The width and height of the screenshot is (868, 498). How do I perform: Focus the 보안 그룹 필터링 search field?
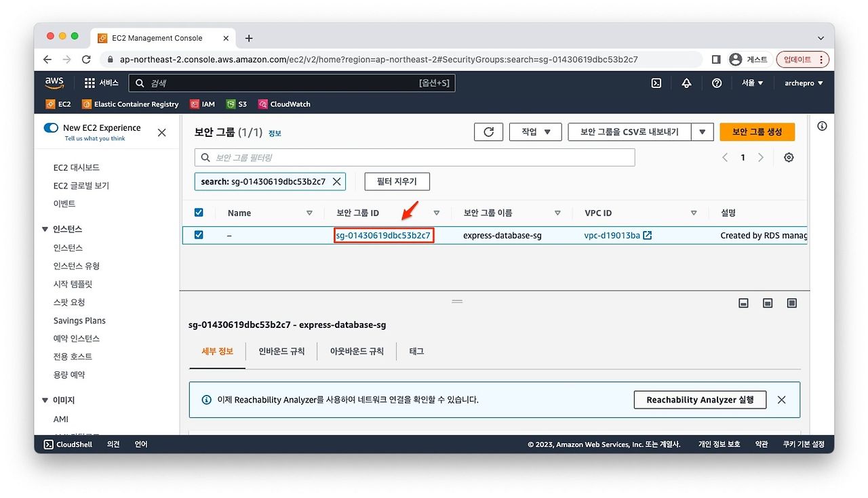(x=414, y=157)
